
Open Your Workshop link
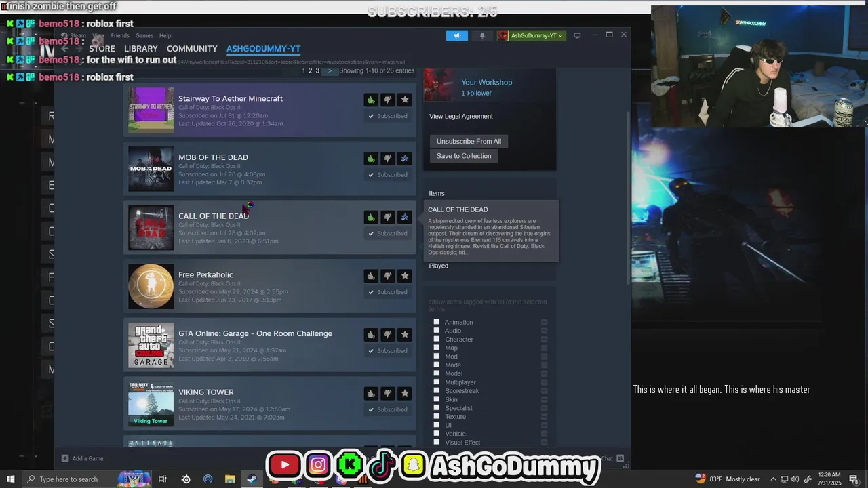(487, 82)
